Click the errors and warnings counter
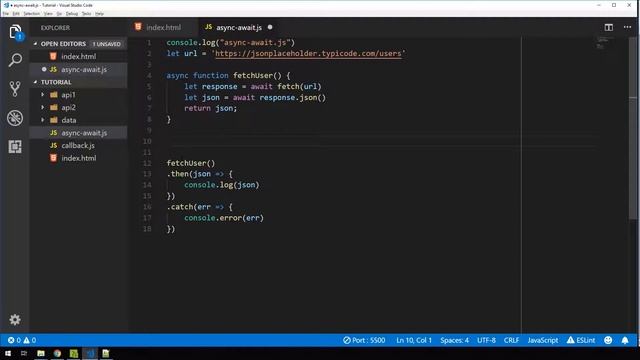Image resolution: width=640 pixels, height=360 pixels. tap(22, 340)
